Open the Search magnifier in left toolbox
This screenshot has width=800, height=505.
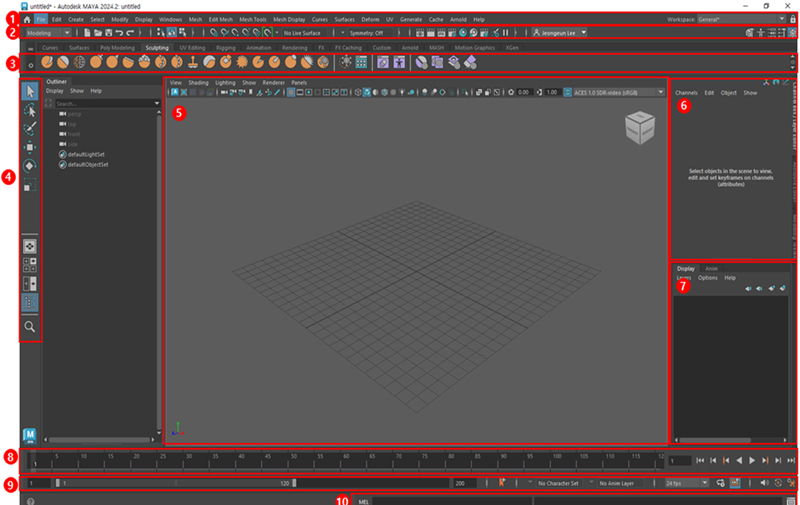31,326
